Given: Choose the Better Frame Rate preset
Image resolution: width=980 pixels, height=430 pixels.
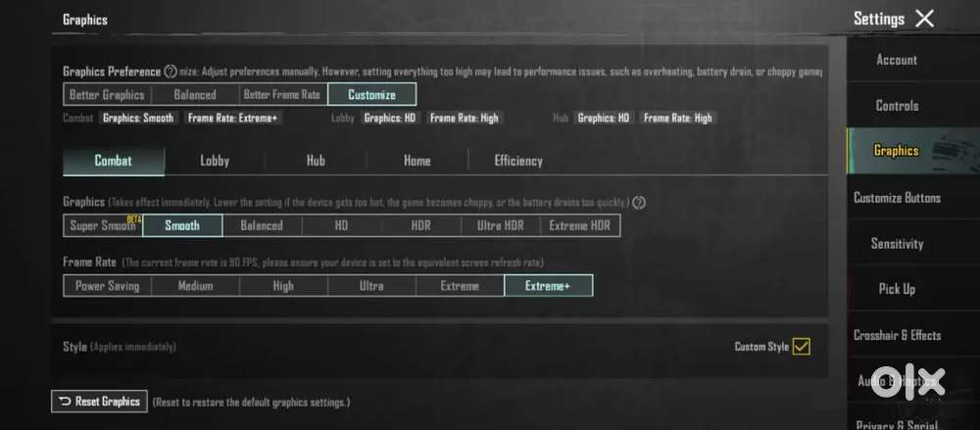Looking at the screenshot, I should tap(282, 95).
